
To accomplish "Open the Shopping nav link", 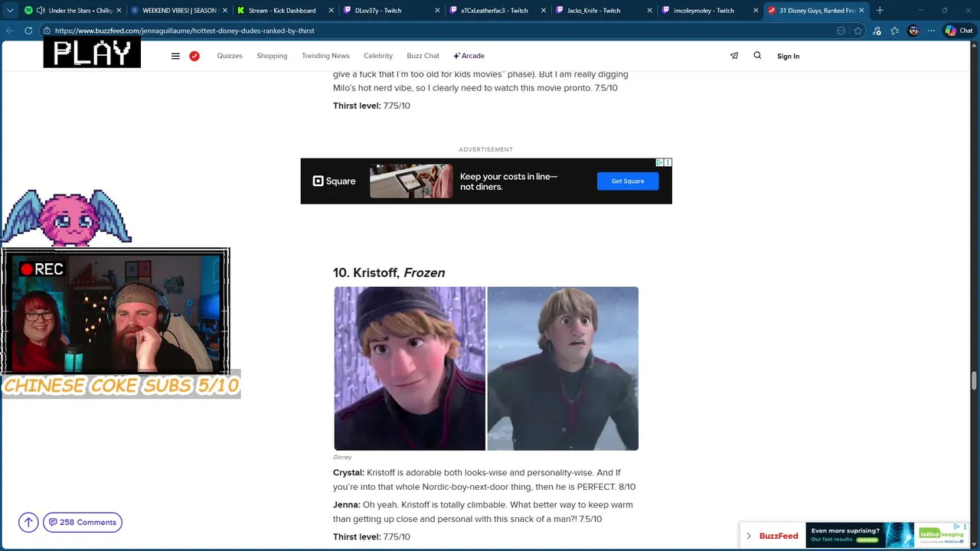I will click(x=272, y=56).
